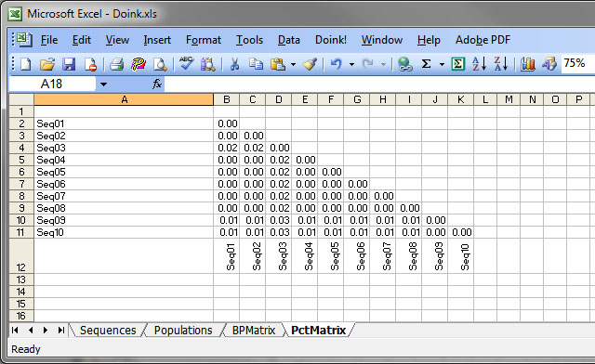
Task: Click the Research binoculars icon
Action: coord(208,64)
